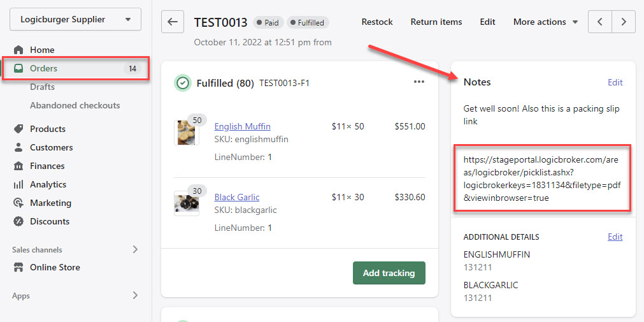
Task: Click the Online Store storefront icon
Action: [x=18, y=267]
